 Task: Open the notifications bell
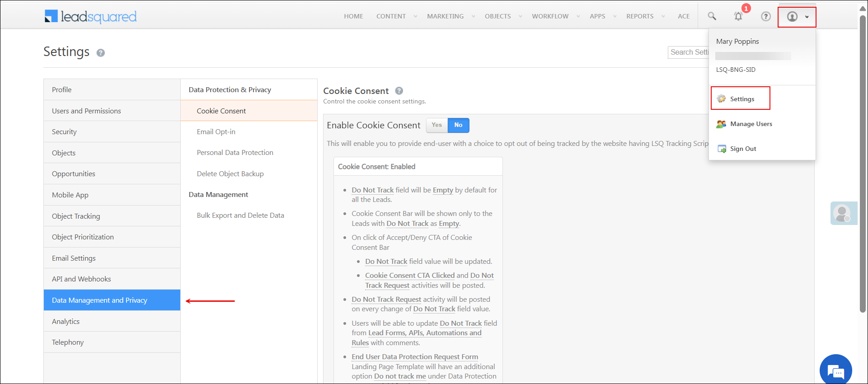738,16
